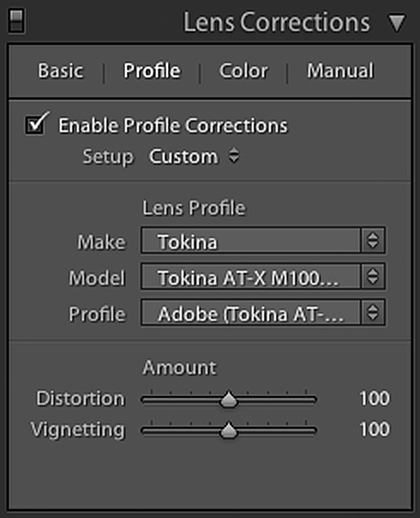Click the Profile dropdown arrow icon

coord(373,314)
